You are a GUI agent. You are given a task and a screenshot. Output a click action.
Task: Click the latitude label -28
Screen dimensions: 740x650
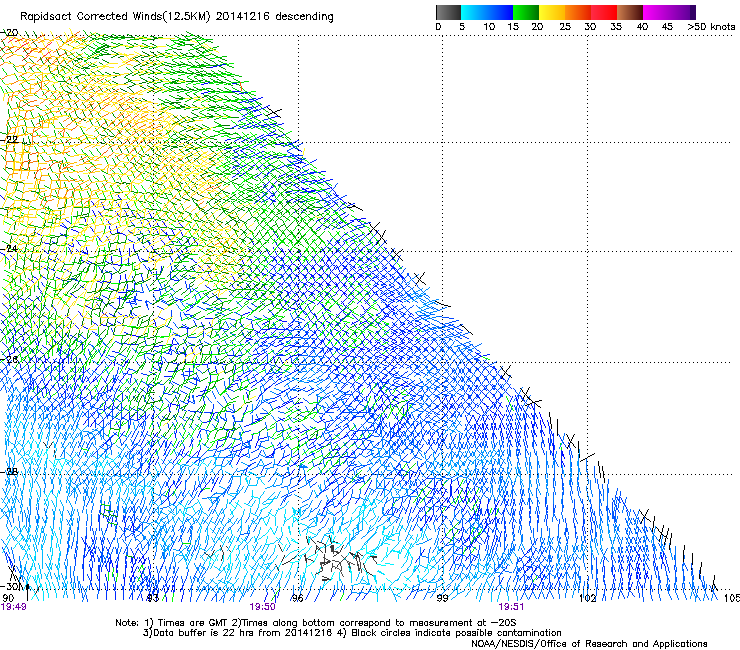click(11, 472)
